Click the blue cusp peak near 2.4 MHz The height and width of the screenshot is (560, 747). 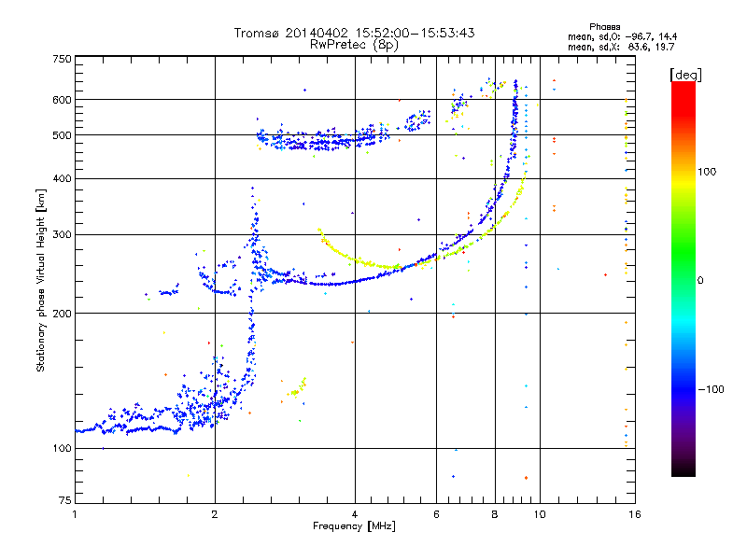coord(252,189)
